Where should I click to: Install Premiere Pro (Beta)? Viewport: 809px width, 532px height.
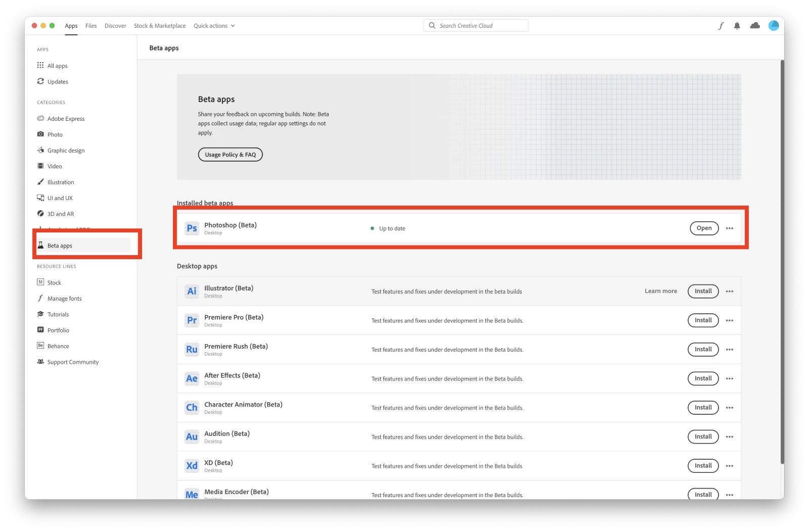(x=703, y=320)
